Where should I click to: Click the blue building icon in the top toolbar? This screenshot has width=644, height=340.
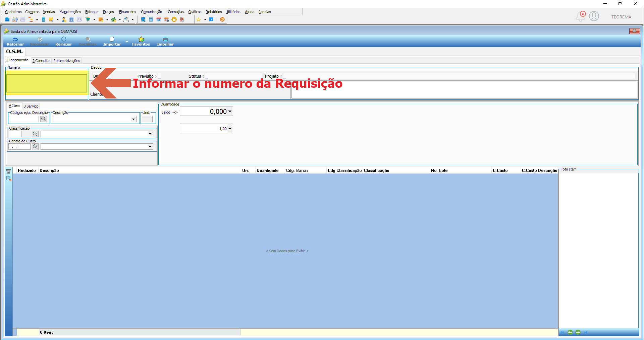point(7,19)
